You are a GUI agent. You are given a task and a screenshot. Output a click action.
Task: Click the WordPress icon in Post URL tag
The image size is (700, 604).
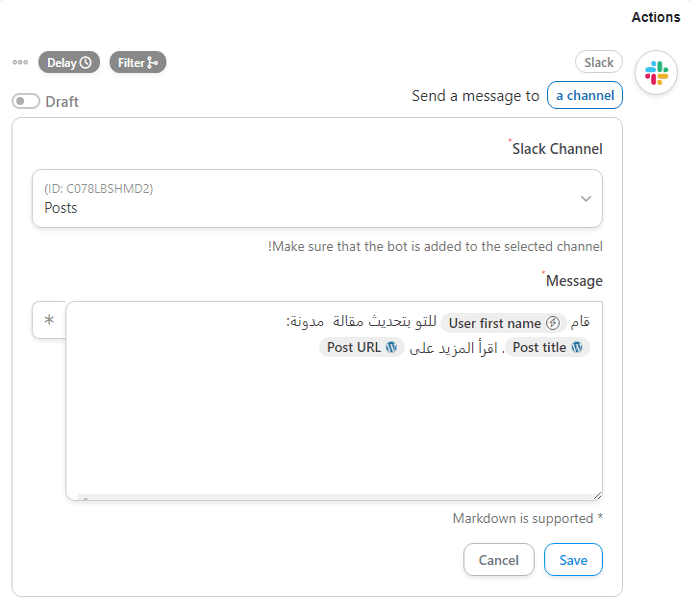[392, 348]
